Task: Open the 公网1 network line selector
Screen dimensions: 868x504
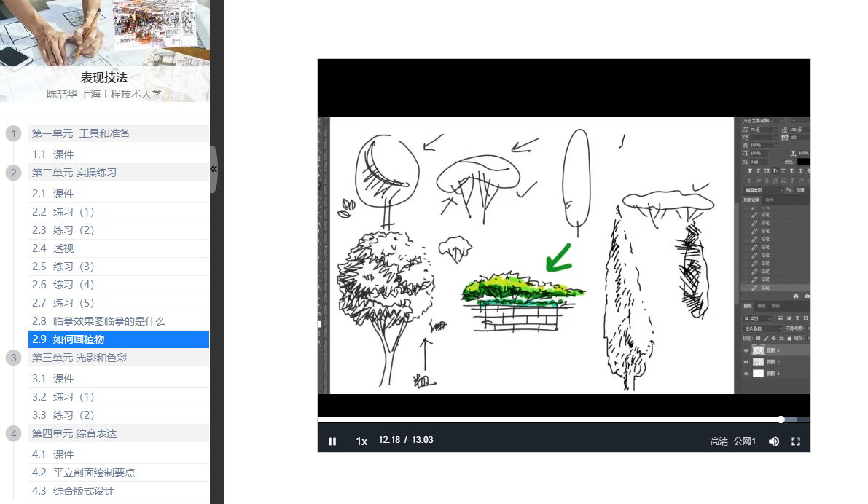Action: (745, 441)
